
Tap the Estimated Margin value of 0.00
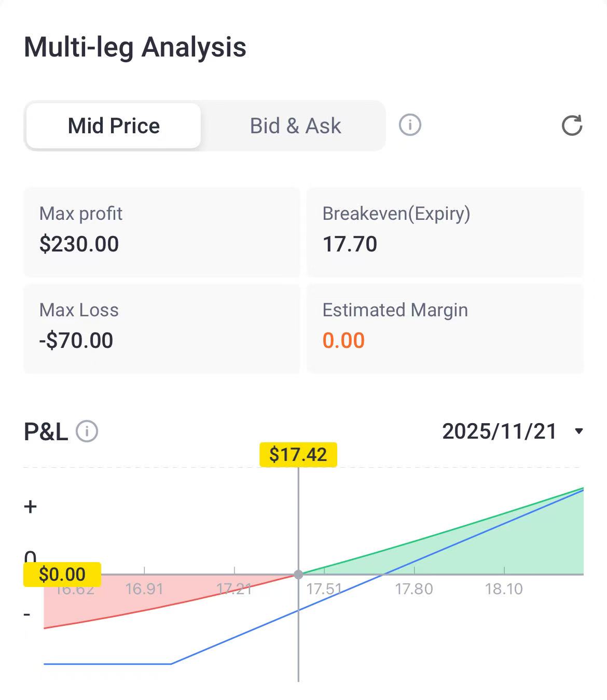click(344, 341)
